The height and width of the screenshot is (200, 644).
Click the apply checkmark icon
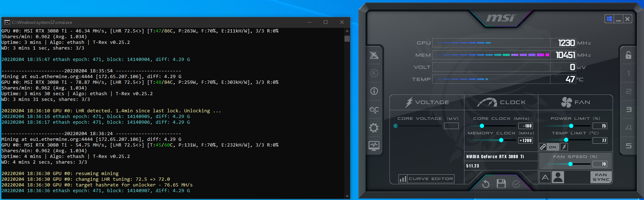(x=516, y=184)
